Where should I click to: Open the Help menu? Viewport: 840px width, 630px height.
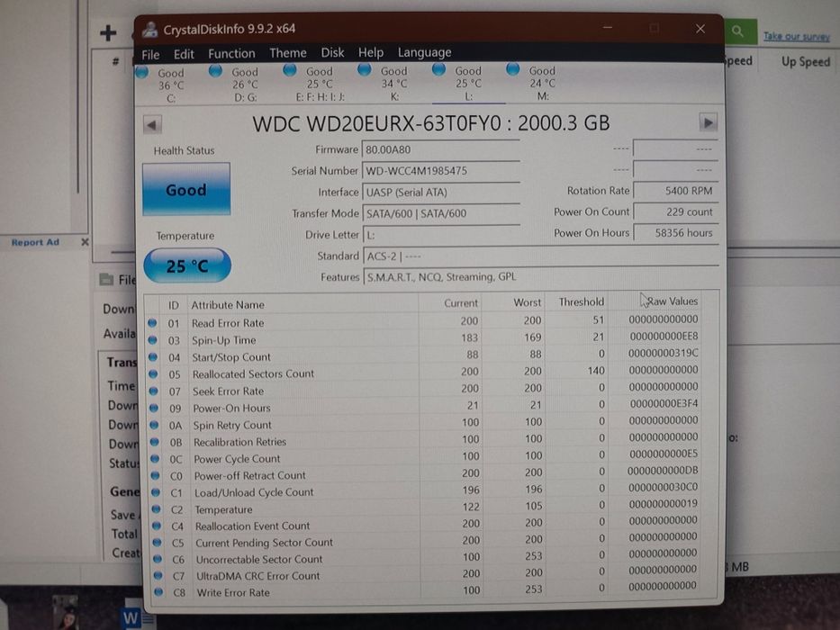371,52
